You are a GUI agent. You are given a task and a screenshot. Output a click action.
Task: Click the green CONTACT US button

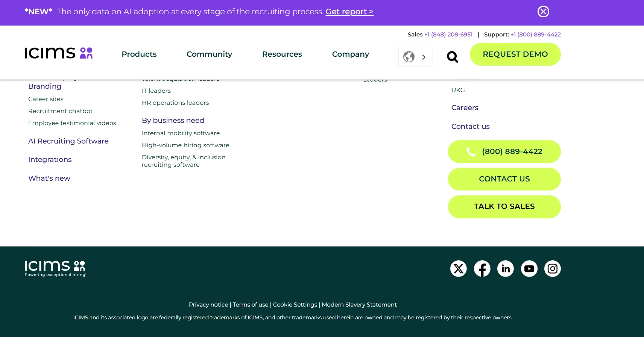point(504,179)
